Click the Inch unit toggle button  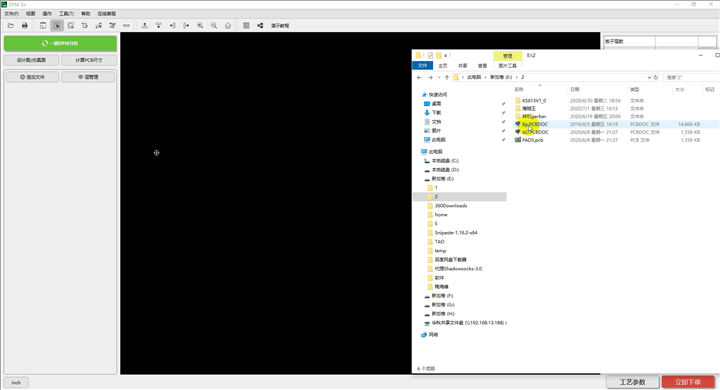[16, 382]
